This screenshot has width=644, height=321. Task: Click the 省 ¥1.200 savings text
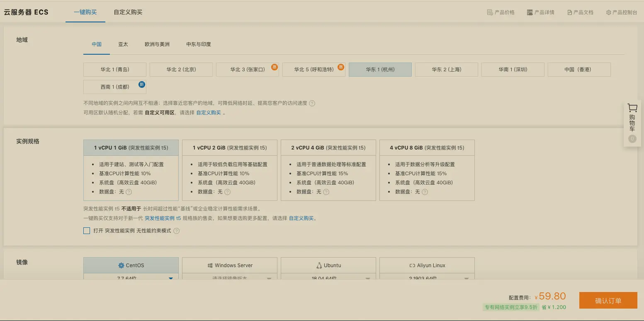[554, 307]
